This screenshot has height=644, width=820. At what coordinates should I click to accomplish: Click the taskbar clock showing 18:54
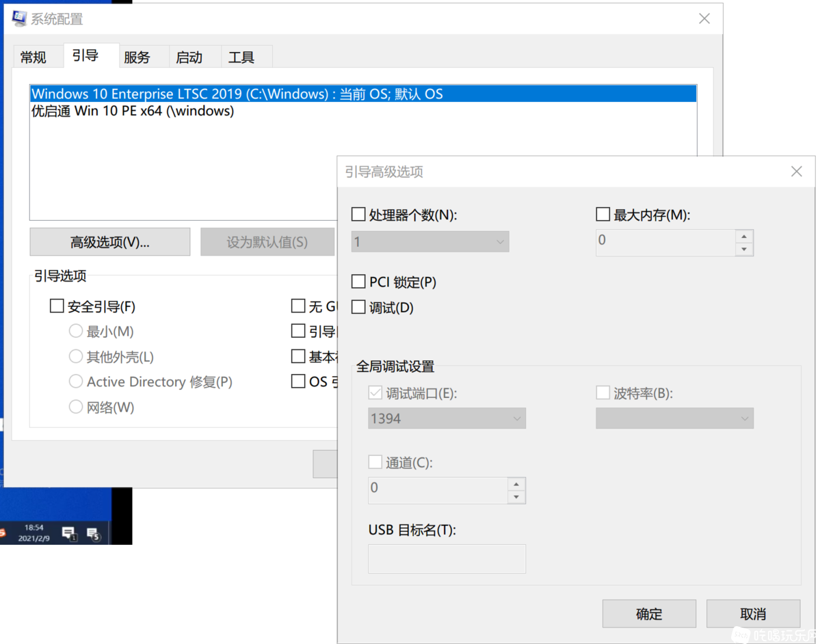tap(34, 533)
